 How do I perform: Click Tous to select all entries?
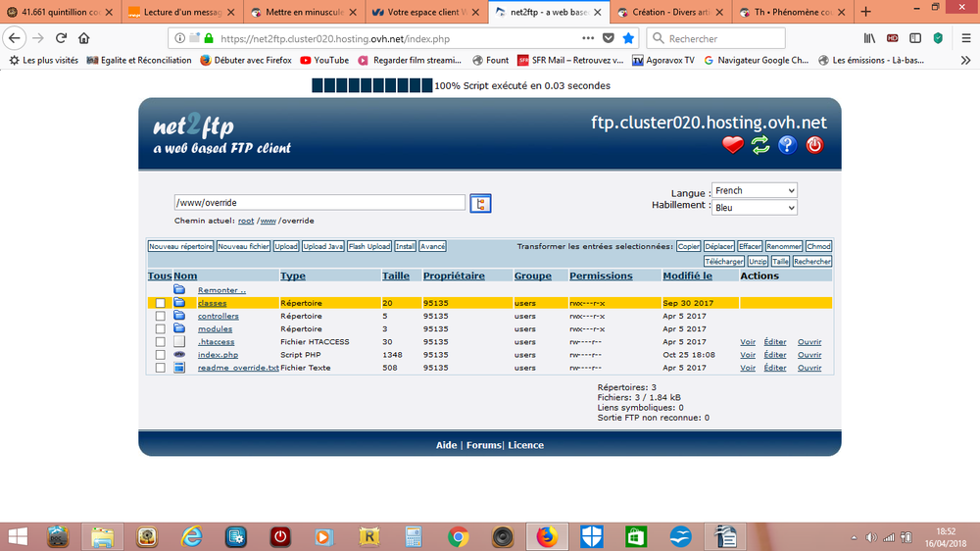click(160, 275)
